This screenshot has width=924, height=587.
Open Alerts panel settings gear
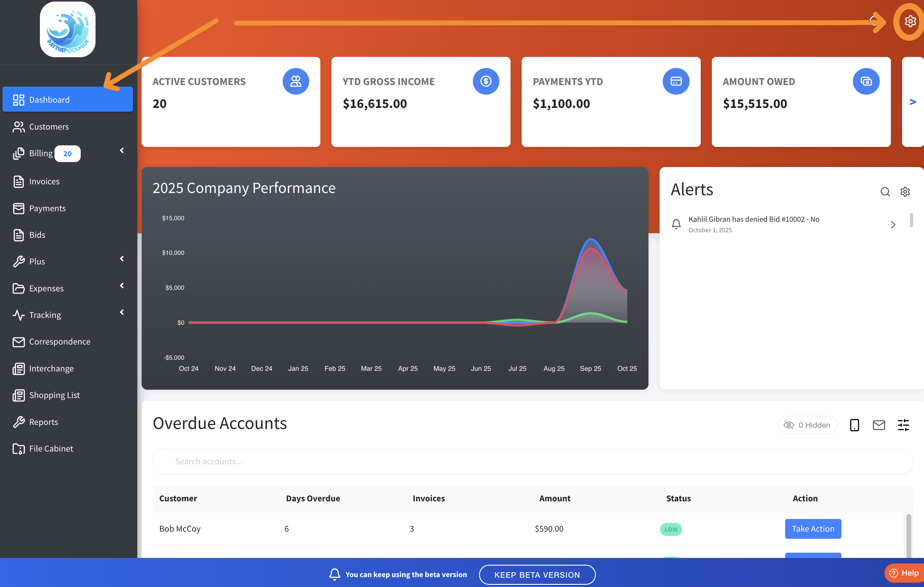pos(905,191)
